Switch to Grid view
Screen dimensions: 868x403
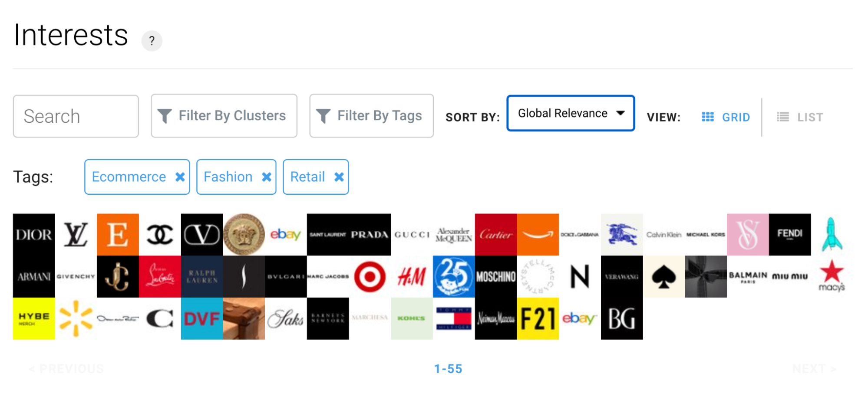pos(726,117)
